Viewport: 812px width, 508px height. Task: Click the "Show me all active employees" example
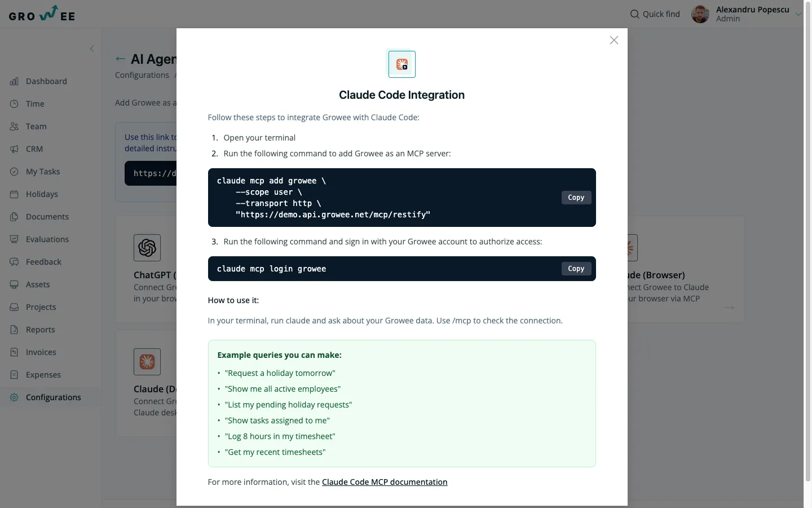click(x=283, y=389)
